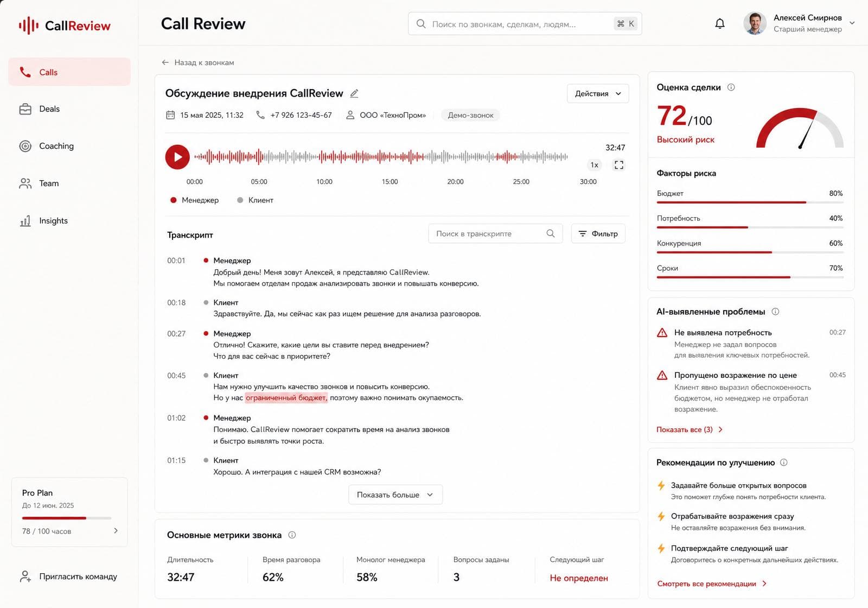Show all AI problems via Показать все (3)

[x=690, y=429]
